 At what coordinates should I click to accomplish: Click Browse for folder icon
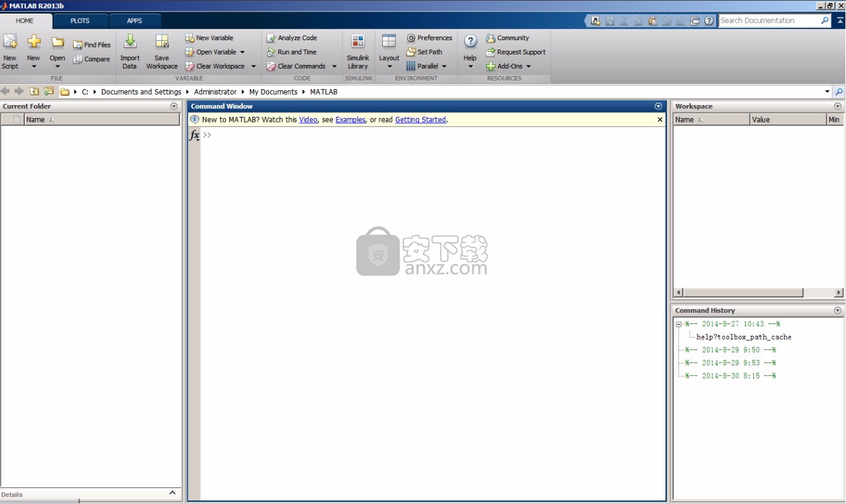49,92
